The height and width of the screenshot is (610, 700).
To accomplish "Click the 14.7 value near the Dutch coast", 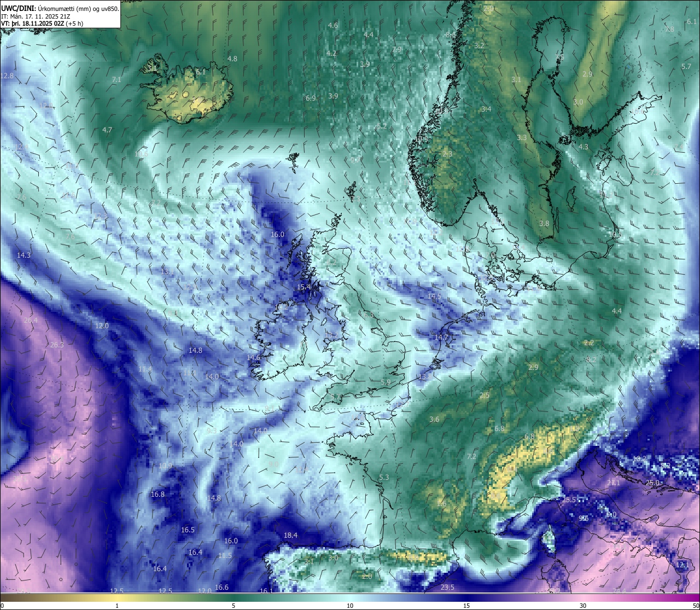I will (x=441, y=338).
